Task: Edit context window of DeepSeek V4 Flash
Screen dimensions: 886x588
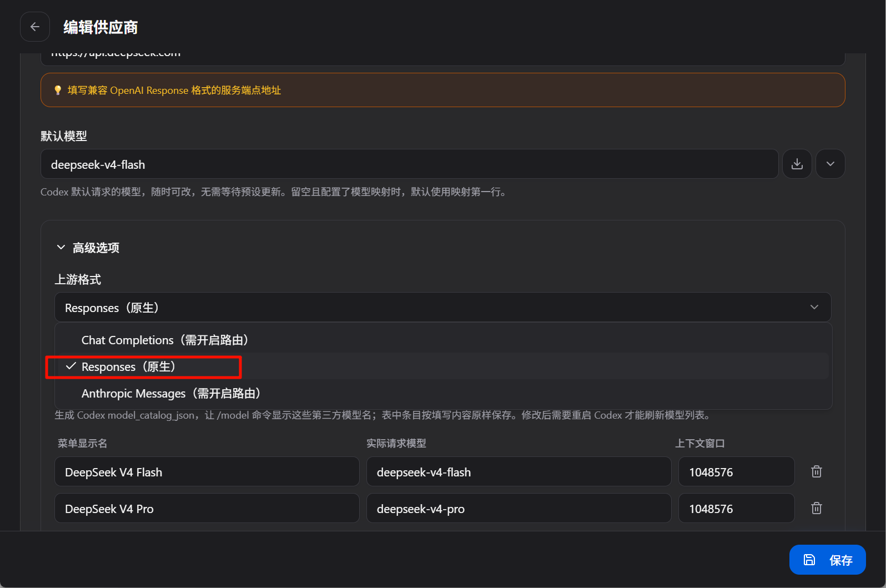Action: tap(737, 471)
